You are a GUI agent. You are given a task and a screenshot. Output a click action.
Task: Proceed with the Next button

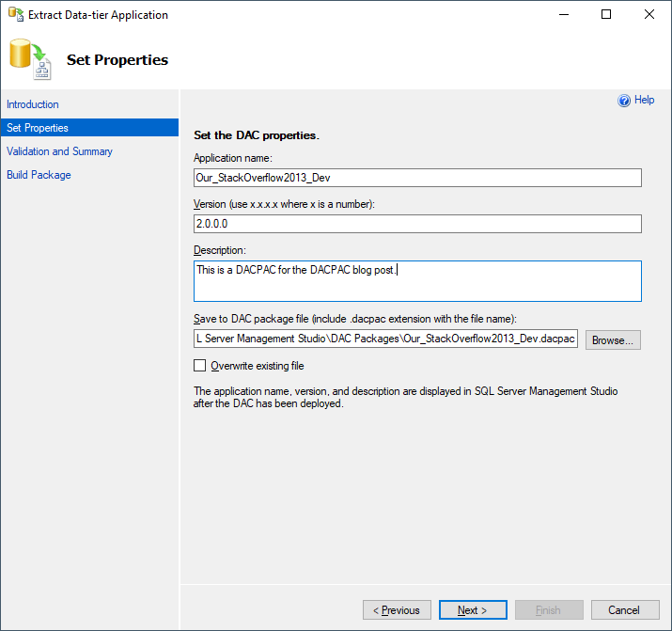click(472, 610)
